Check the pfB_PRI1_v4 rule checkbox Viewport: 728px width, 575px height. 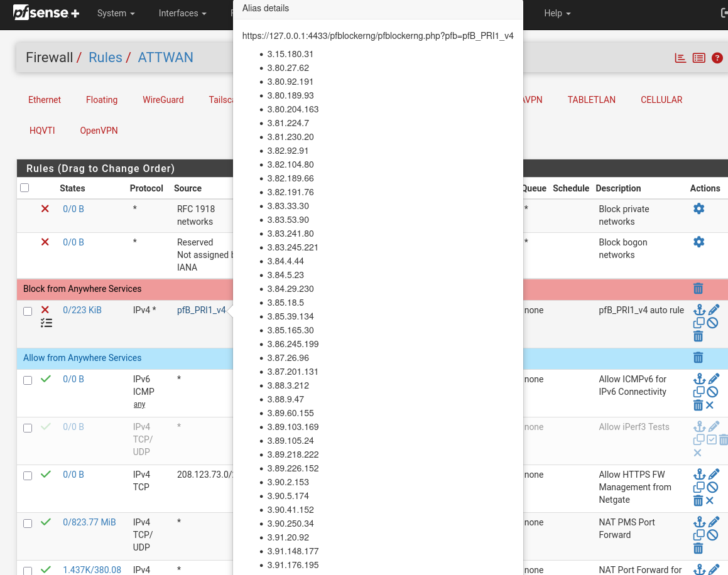[x=28, y=311]
